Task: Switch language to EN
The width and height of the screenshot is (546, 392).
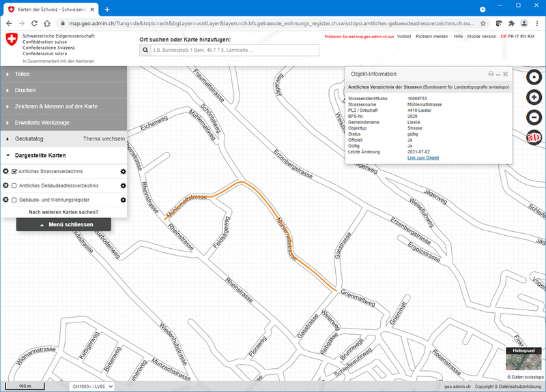Action: click(x=523, y=37)
